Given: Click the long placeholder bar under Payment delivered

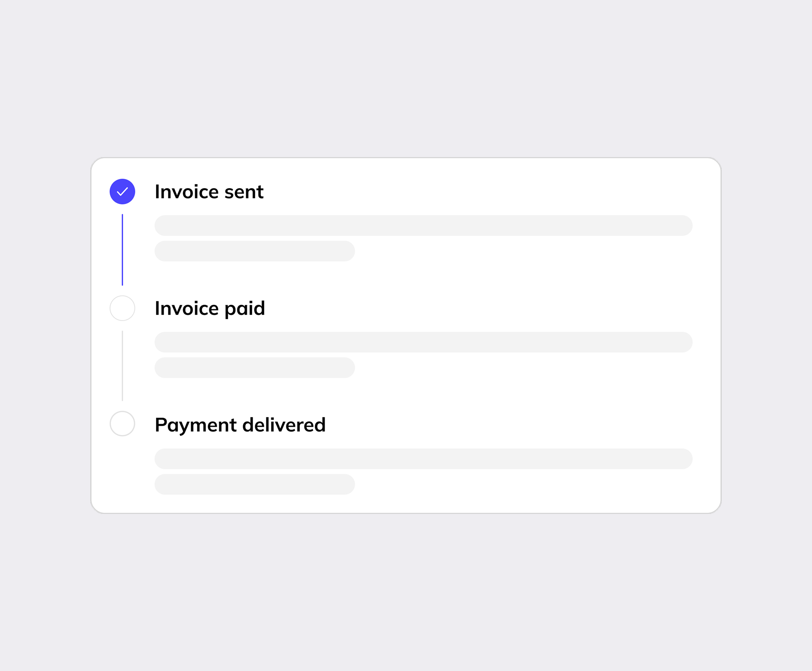Looking at the screenshot, I should pyautogui.click(x=423, y=459).
